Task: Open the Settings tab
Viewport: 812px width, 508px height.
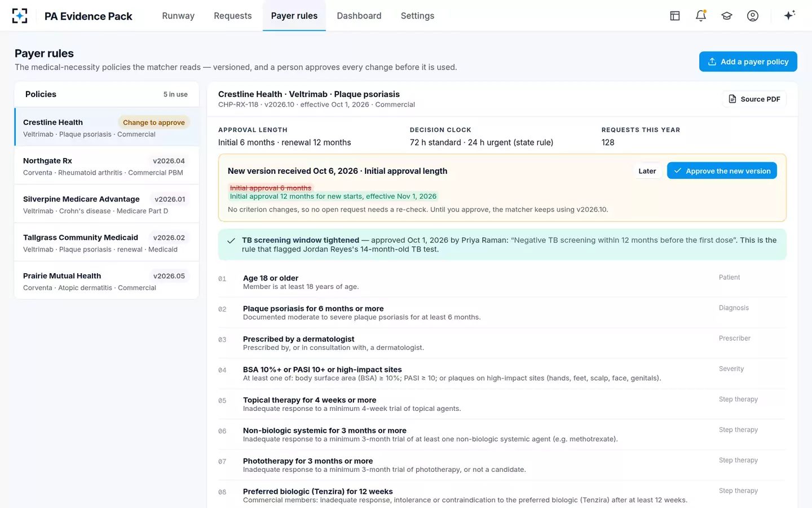Action: tap(417, 16)
